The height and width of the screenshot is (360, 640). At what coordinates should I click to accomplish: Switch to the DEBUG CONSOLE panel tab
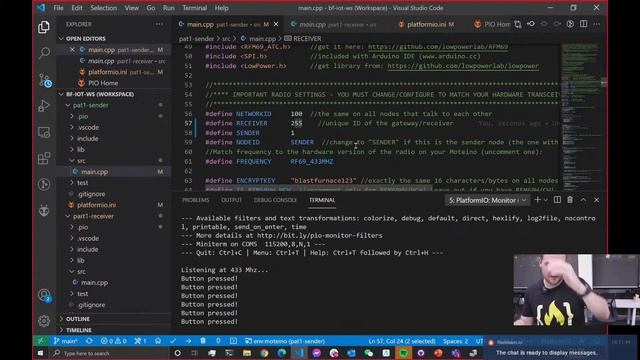tap(275, 200)
